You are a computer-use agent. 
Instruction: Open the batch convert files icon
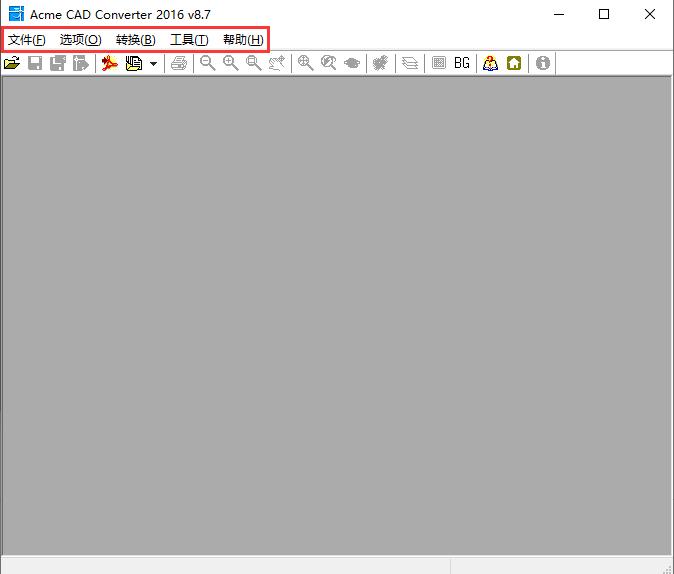click(x=134, y=63)
